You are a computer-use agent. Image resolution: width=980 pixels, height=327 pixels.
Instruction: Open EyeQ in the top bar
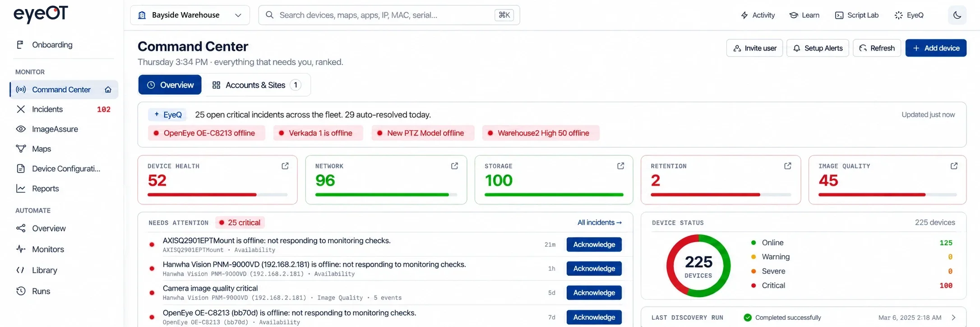coord(909,15)
